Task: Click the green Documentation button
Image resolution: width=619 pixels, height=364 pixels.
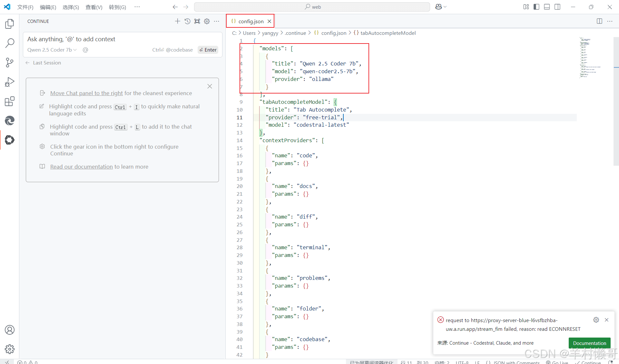Action: pos(589,343)
